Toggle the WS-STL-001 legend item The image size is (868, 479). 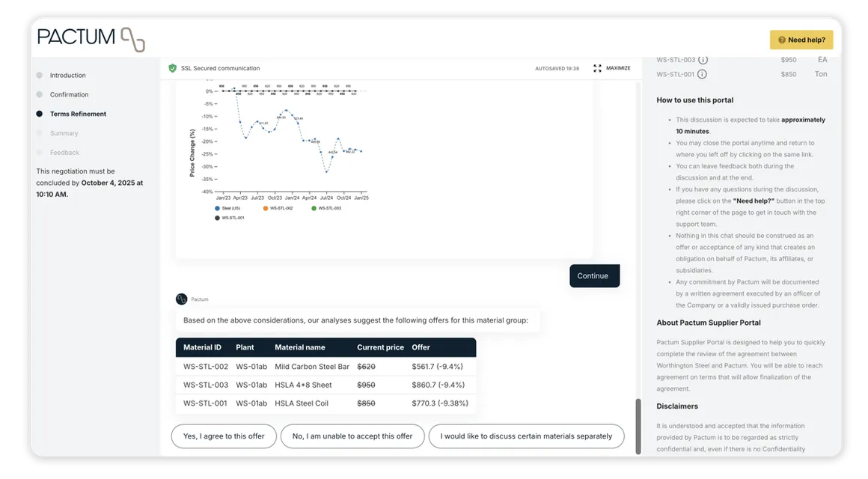click(x=230, y=219)
